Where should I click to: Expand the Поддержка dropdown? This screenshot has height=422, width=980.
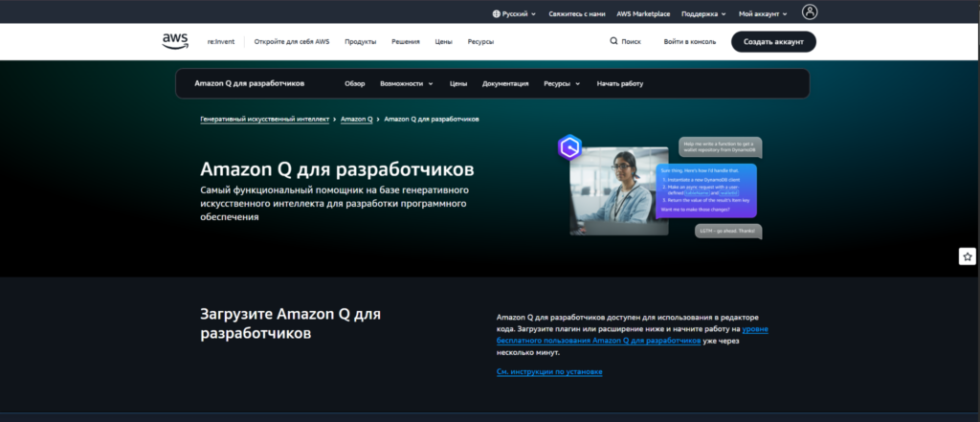[703, 13]
